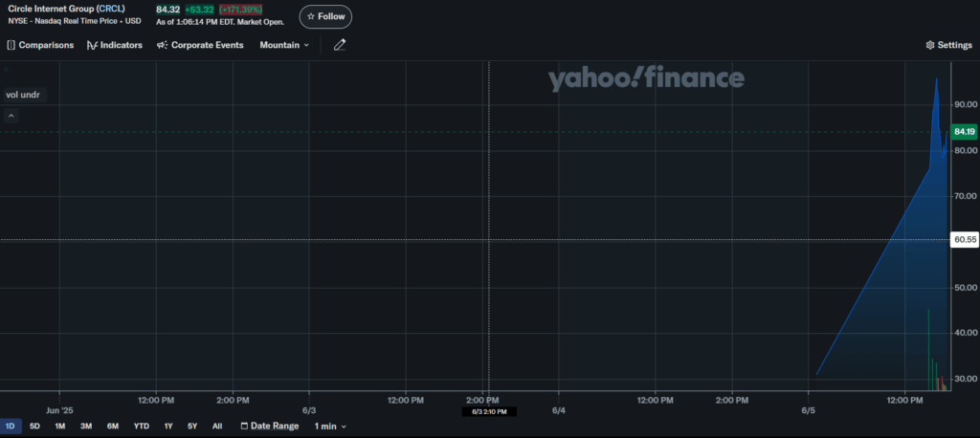980x438 pixels.
Task: Select the 1Y range tab
Action: pyautogui.click(x=168, y=427)
